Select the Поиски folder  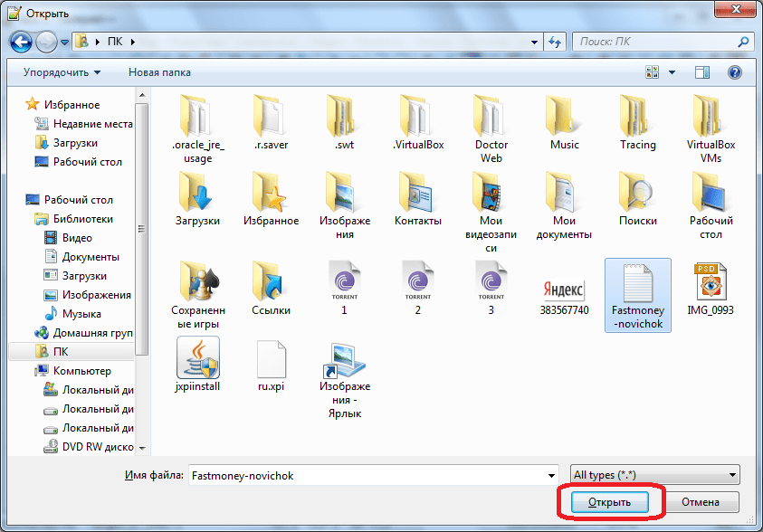(637, 199)
